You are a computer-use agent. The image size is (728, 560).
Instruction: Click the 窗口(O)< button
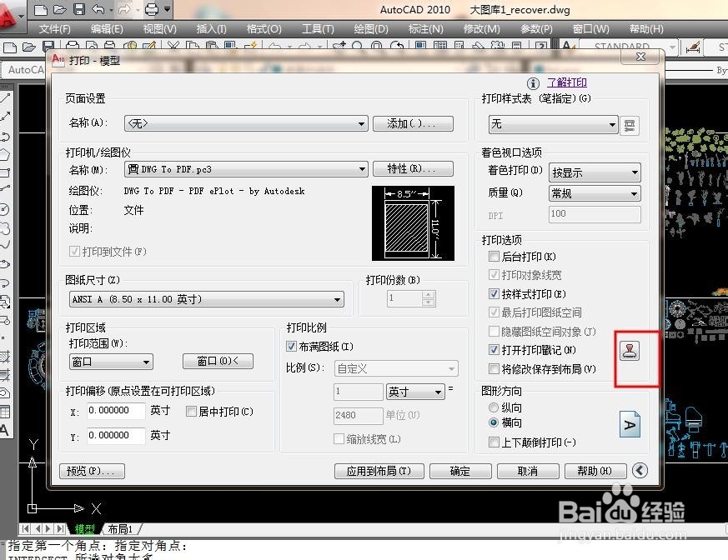click(218, 361)
